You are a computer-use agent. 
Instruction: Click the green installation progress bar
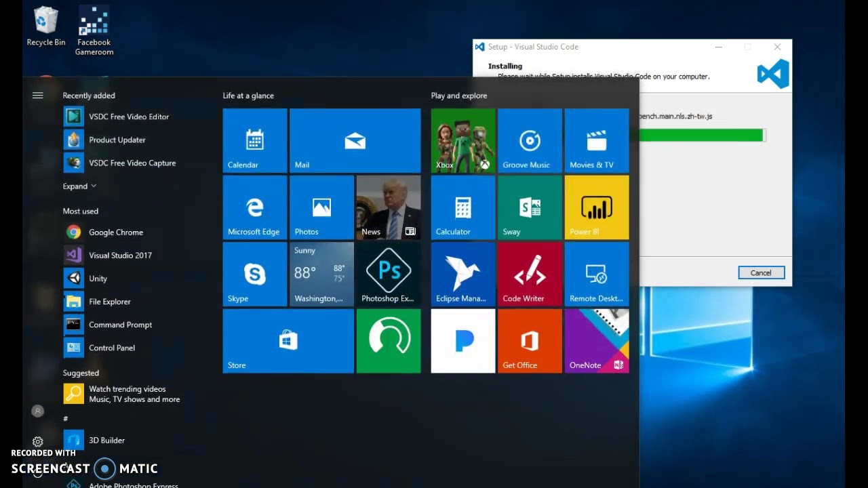pyautogui.click(x=703, y=136)
